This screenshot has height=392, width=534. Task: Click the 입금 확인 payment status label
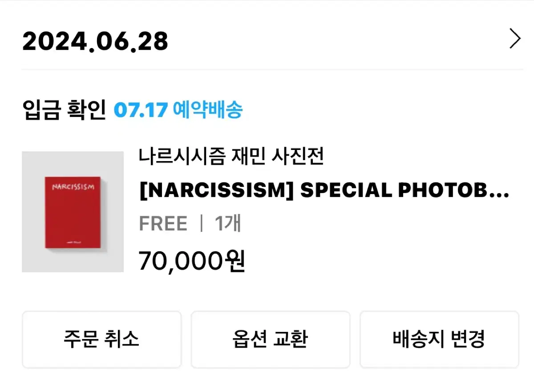(64, 109)
